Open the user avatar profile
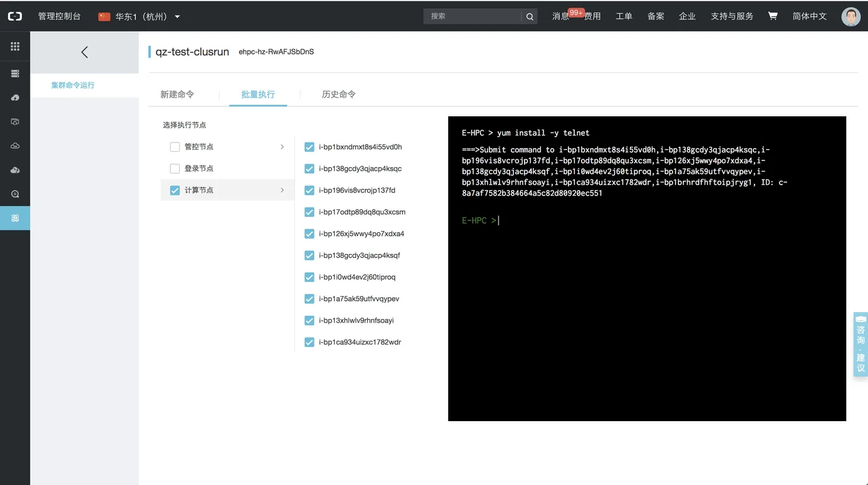The image size is (868, 485). (851, 17)
